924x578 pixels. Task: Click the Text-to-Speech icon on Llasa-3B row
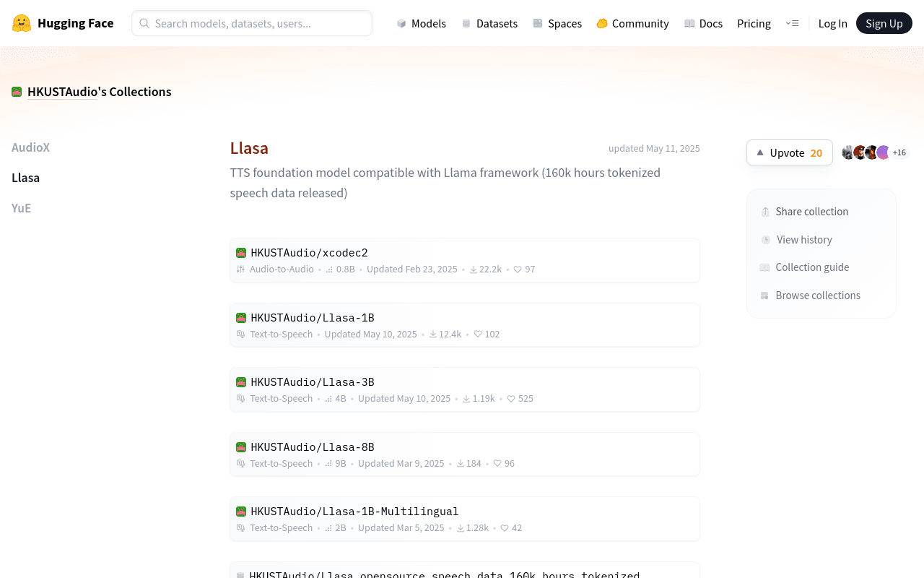tap(241, 399)
